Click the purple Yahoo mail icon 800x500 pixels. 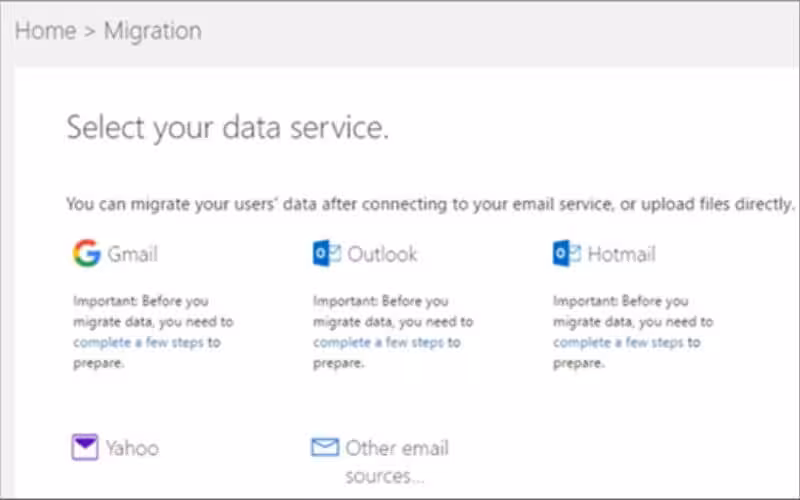click(x=85, y=447)
